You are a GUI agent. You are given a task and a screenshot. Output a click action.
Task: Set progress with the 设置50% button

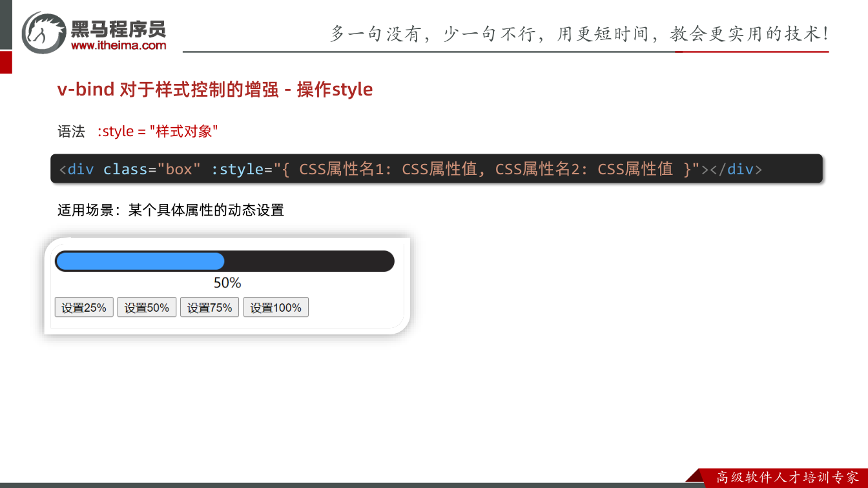(147, 307)
